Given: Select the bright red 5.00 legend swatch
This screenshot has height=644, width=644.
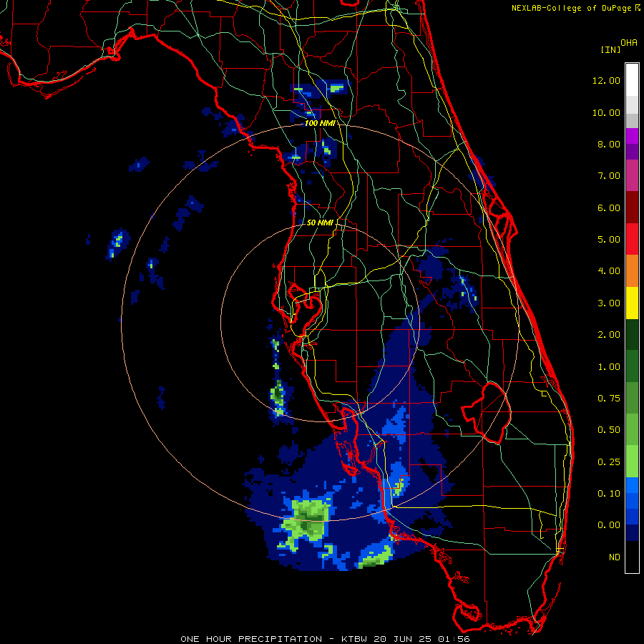Looking at the screenshot, I should coord(632,239).
